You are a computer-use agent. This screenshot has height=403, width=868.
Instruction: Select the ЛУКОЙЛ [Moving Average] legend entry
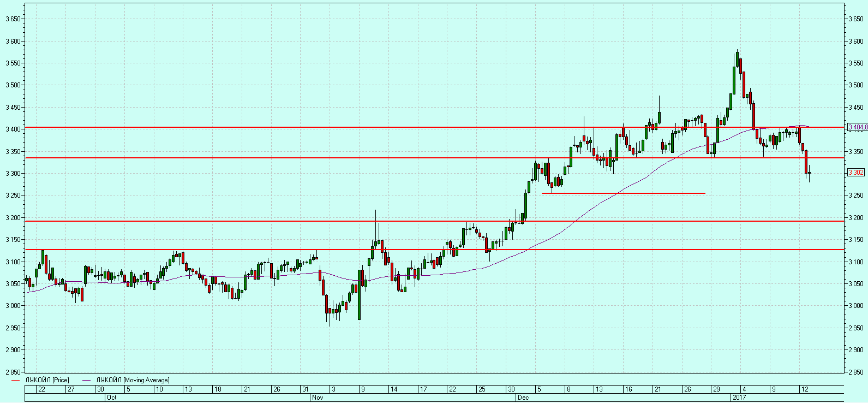(x=133, y=380)
